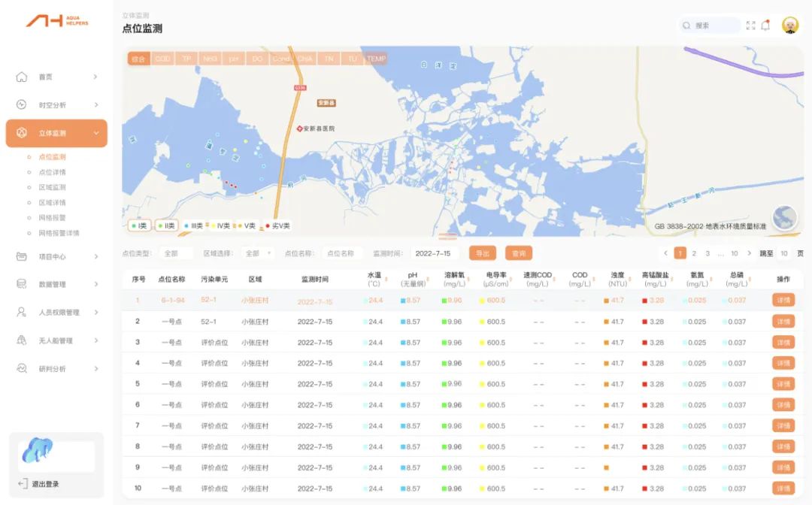Open the 点位类型 dropdown
The height and width of the screenshot is (505, 812).
click(176, 254)
